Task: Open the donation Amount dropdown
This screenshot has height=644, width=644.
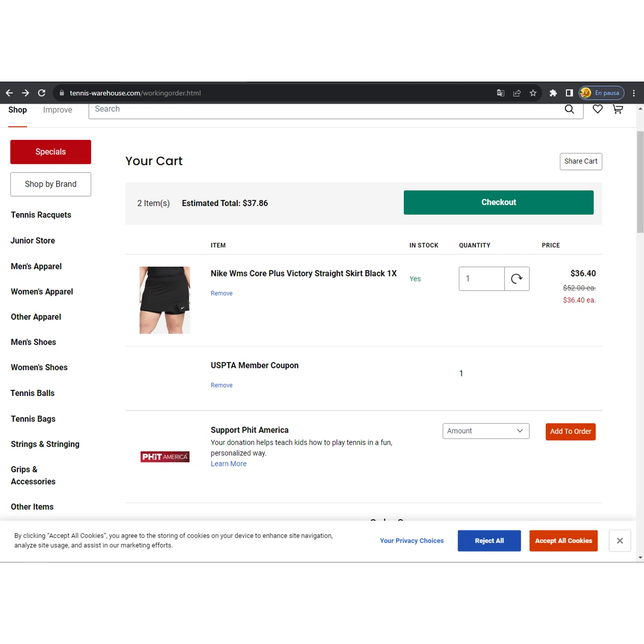Action: [486, 431]
